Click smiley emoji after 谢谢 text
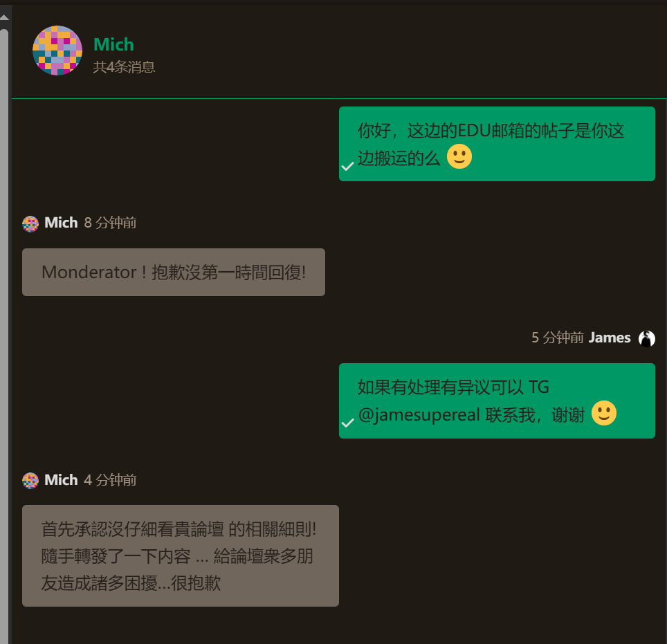Image resolution: width=667 pixels, height=644 pixels. [604, 413]
